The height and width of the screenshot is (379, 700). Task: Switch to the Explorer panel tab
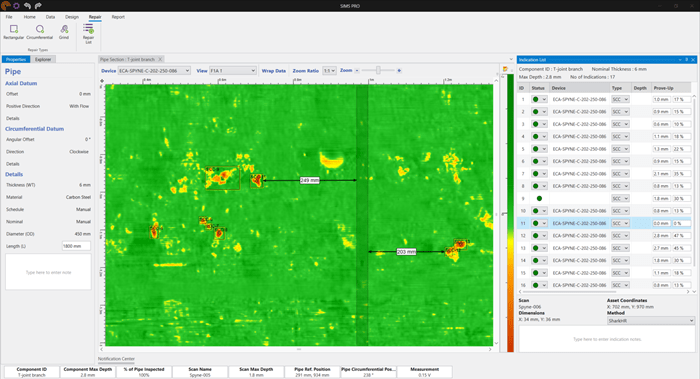pos(43,59)
